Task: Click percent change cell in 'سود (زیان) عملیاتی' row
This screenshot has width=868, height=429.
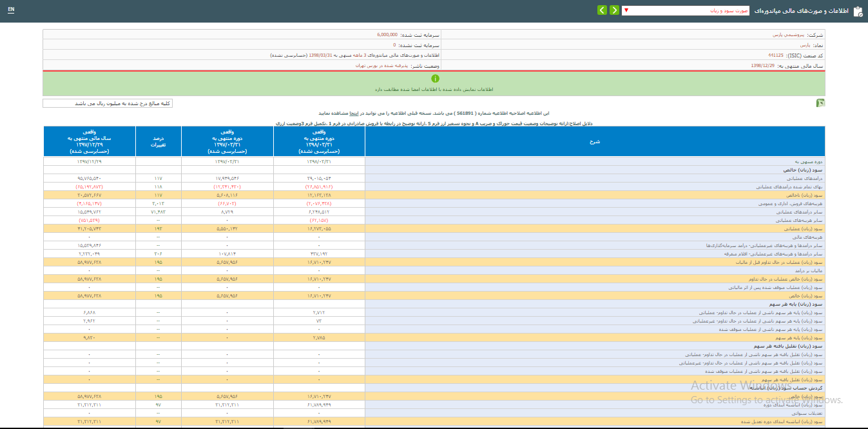Action: (x=159, y=228)
